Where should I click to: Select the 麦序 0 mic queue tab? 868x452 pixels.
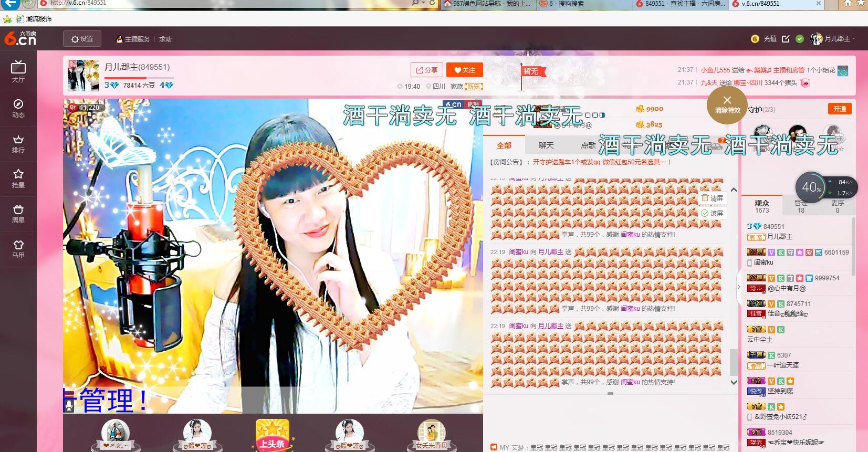coord(838,206)
